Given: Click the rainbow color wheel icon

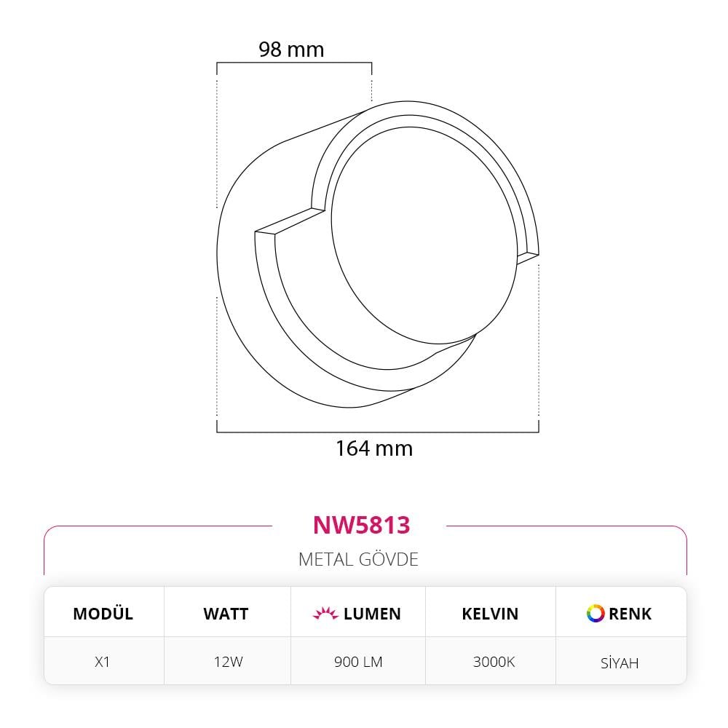Looking at the screenshot, I should (x=596, y=613).
